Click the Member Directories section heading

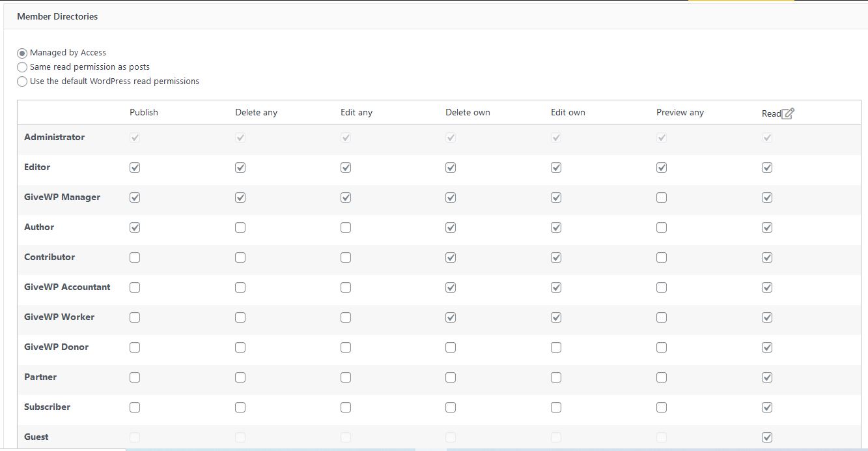57,16
